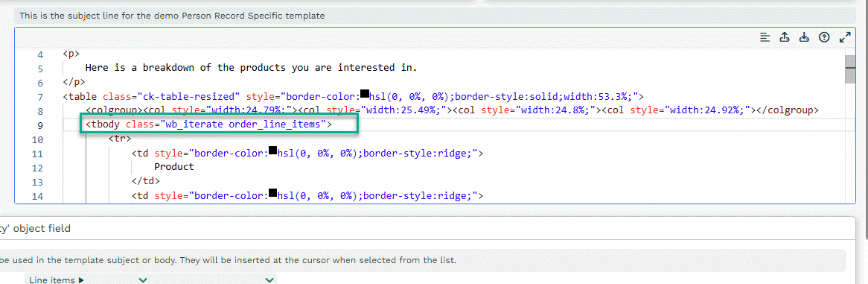The height and width of the screenshot is (284, 868).
Task: Click the <tr> tag on line 10
Action: pos(120,139)
